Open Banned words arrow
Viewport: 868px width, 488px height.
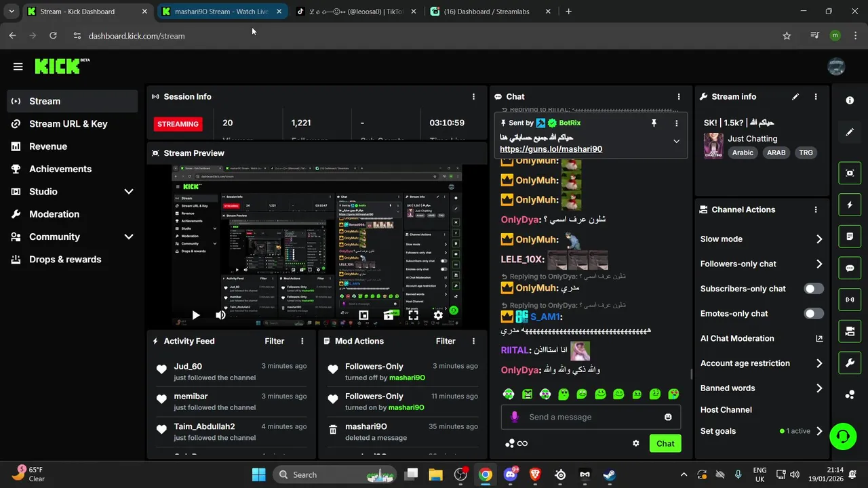819,388
